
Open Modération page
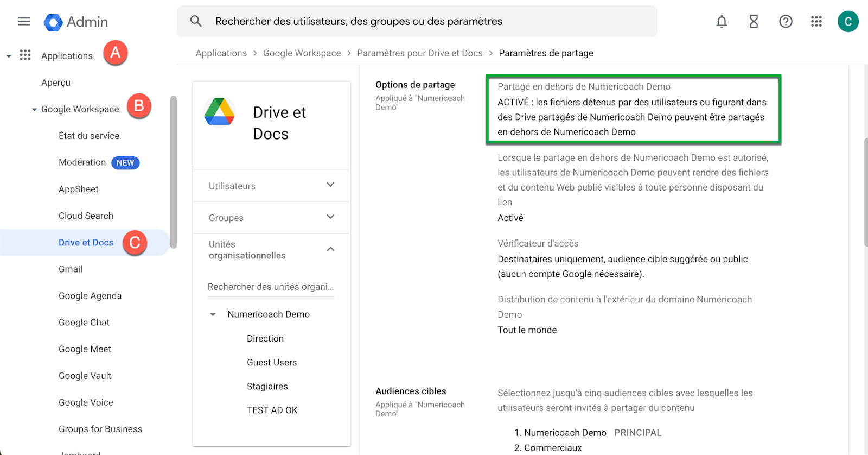coord(82,162)
